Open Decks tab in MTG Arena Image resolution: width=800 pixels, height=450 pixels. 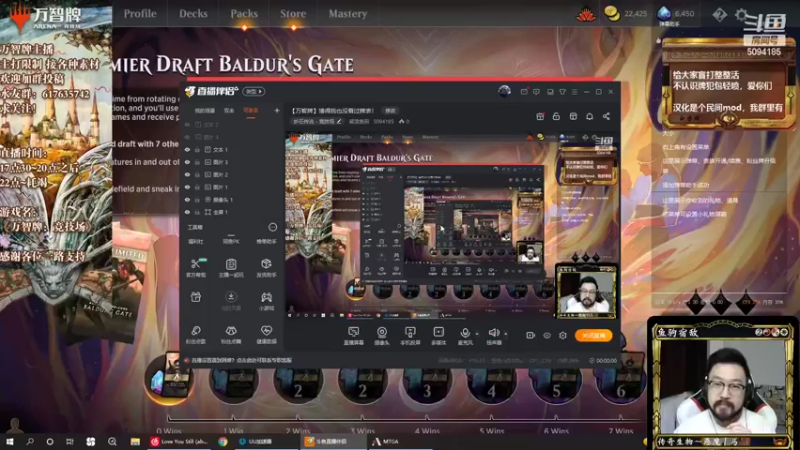click(193, 14)
